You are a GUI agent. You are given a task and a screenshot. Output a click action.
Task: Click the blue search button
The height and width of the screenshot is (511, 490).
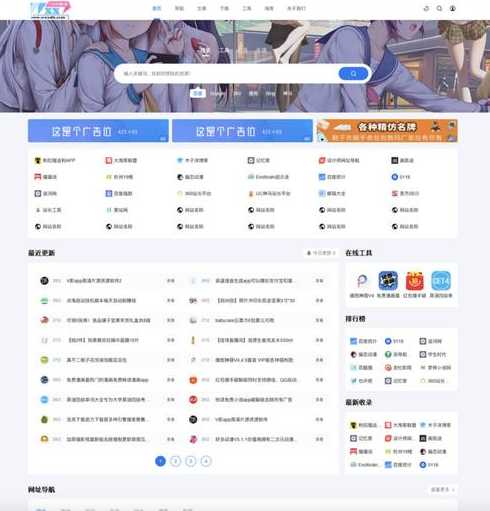pyautogui.click(x=353, y=73)
